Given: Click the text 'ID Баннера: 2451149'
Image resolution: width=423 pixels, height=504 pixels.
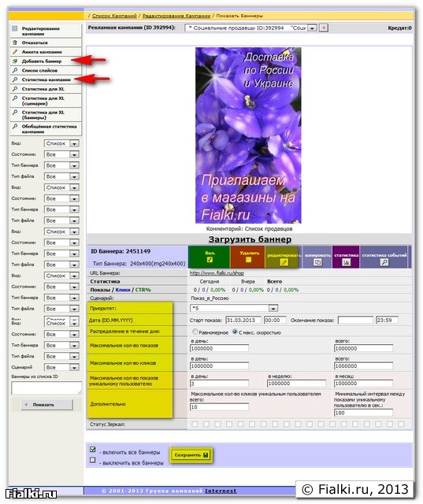Looking at the screenshot, I should tap(121, 251).
